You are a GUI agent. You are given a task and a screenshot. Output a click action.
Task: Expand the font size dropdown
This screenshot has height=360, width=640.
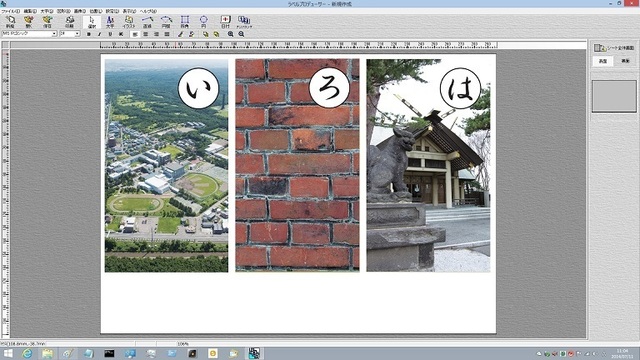(x=77, y=34)
